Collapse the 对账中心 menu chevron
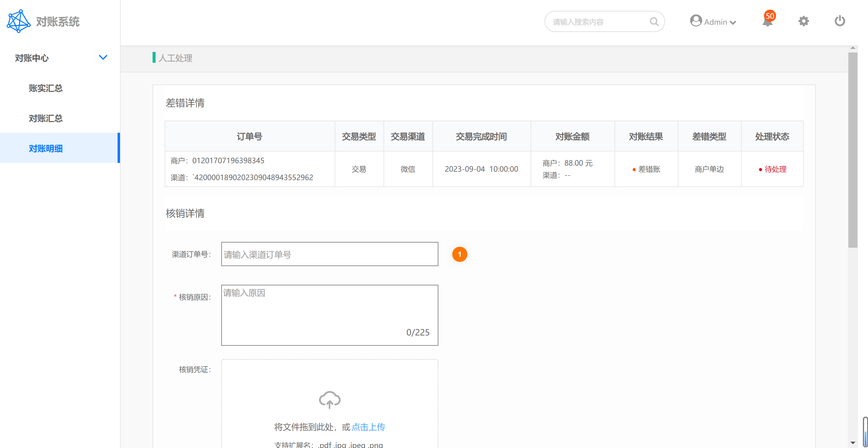Screen dimensions: 868x448 coord(103,58)
